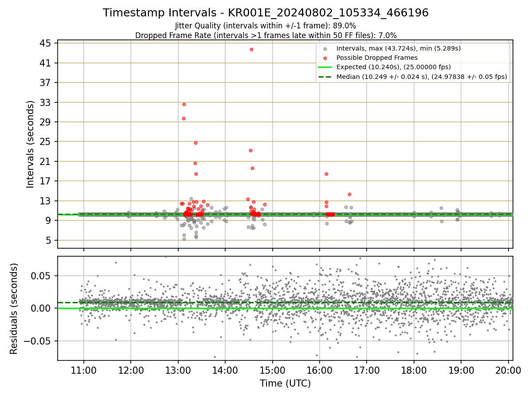
Task: Click the 'Residuals (seconds)' y-axis label
Action: click(x=14, y=309)
